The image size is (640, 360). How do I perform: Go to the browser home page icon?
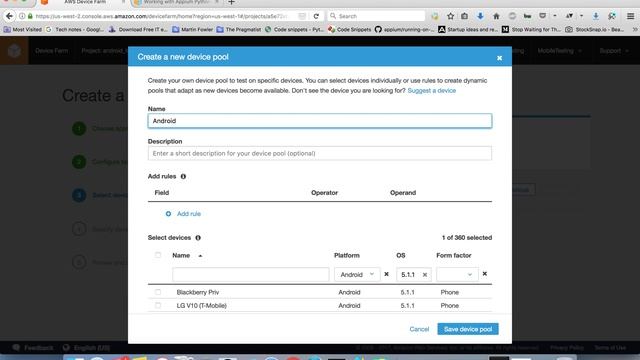coord(496,16)
